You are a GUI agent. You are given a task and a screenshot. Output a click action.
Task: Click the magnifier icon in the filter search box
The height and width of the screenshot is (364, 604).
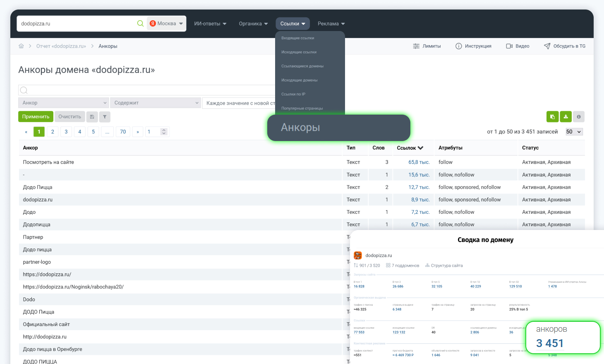point(24,90)
